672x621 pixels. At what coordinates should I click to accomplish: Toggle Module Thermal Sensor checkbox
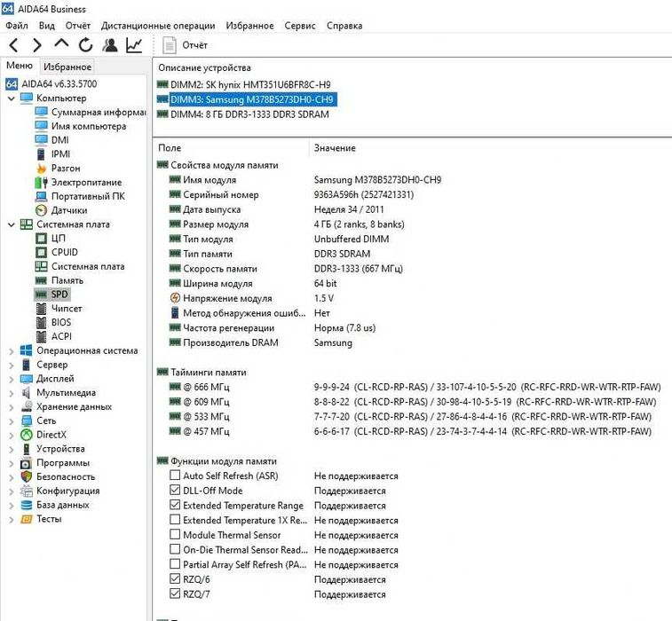175,534
